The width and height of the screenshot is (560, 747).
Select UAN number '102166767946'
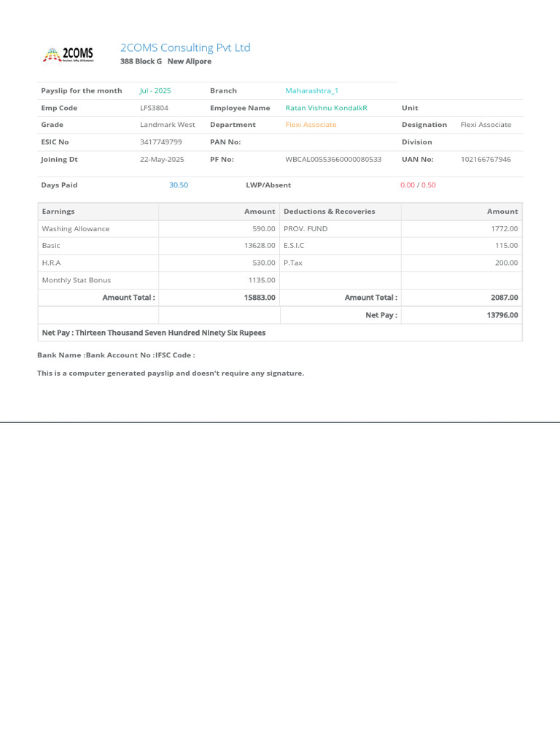point(486,160)
